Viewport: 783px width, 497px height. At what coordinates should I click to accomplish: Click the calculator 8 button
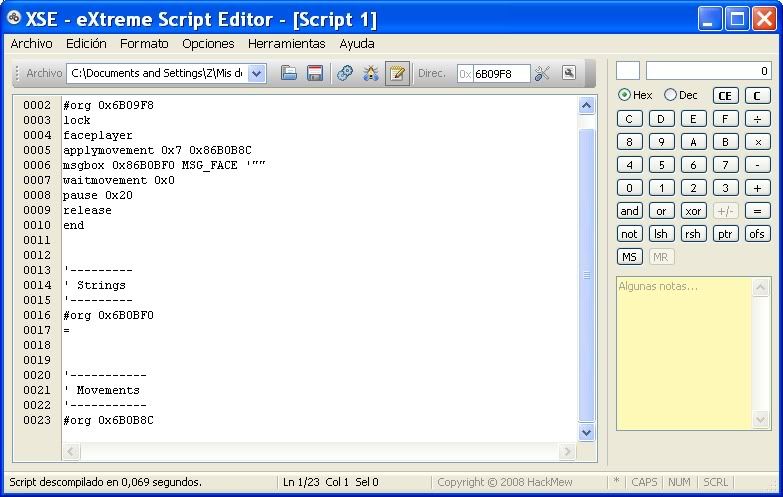(x=629, y=142)
